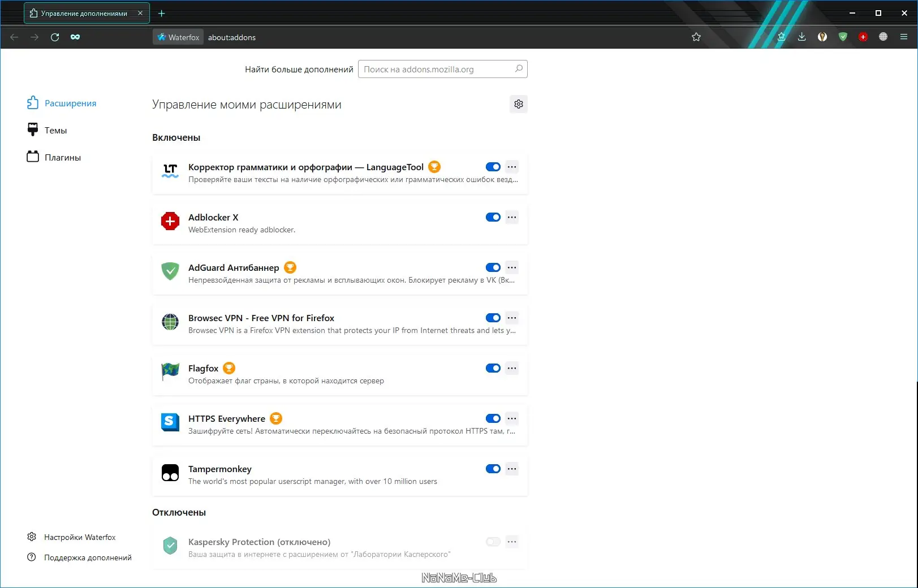This screenshot has height=588, width=918.
Task: Click the recommended badge next to HTTPS Everywhere
Action: pos(276,418)
